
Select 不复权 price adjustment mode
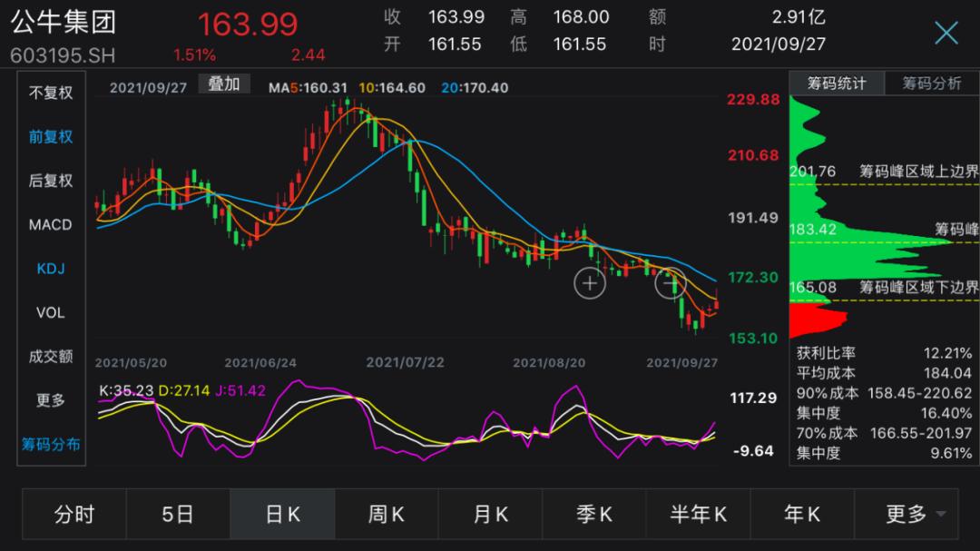tap(51, 93)
